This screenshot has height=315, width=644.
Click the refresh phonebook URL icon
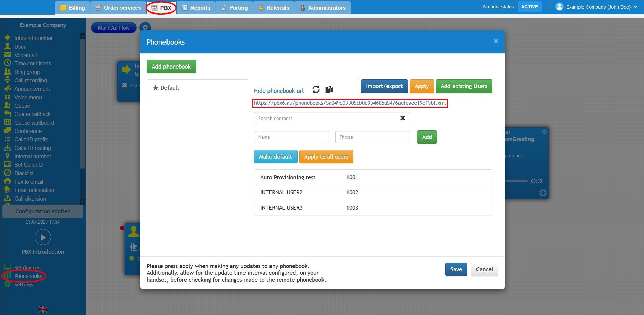click(x=316, y=89)
